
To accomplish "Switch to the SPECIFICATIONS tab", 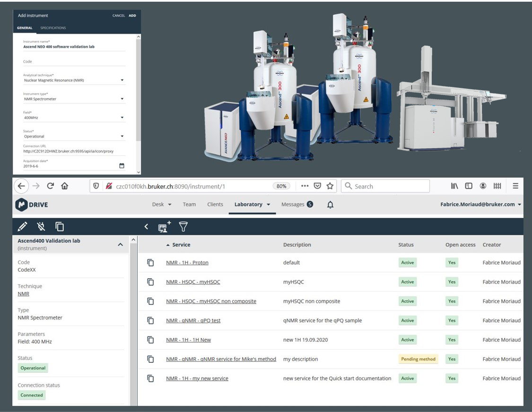I will coord(53,28).
